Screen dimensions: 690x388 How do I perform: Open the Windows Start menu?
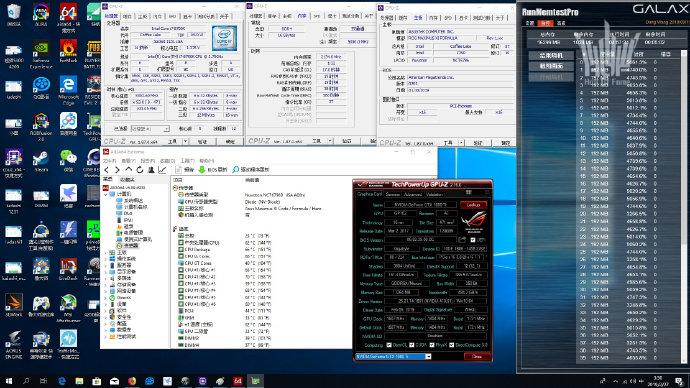pos(8,381)
